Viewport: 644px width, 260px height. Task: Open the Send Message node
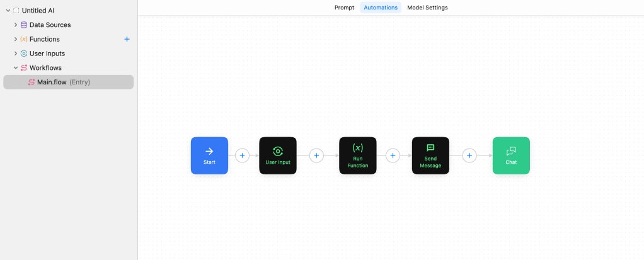[430, 155]
